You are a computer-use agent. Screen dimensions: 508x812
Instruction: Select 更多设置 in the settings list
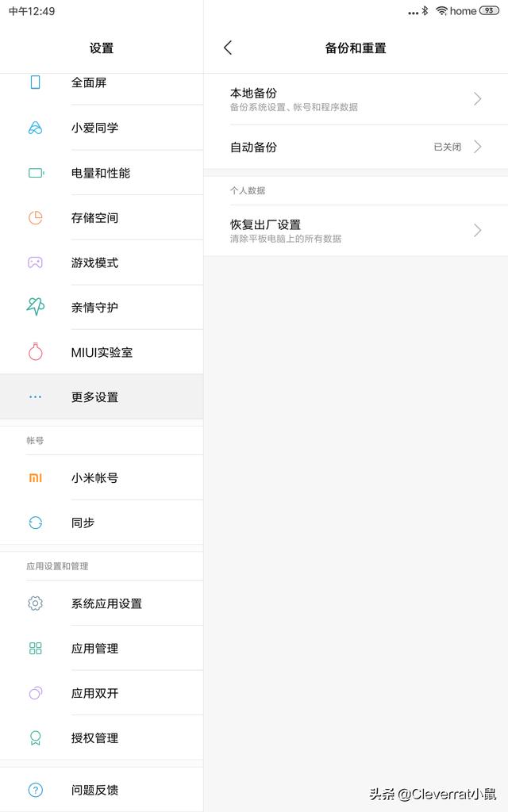[x=102, y=396]
